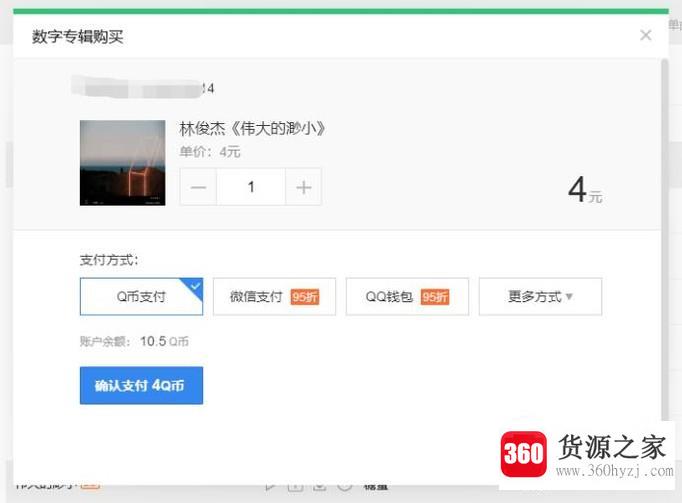Click the quantity input field showing 1

pos(251,187)
